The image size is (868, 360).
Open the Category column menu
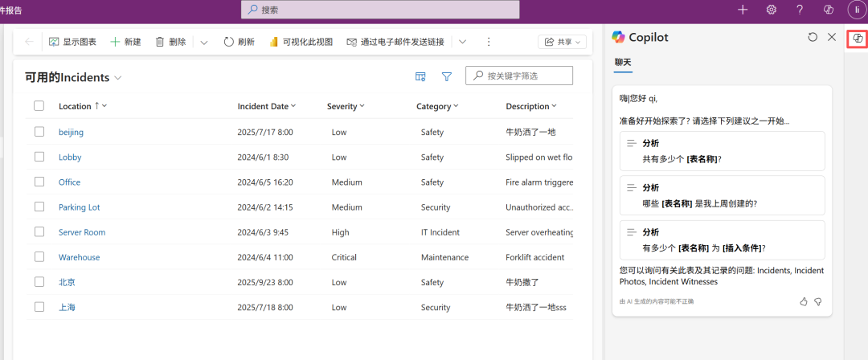pos(437,106)
